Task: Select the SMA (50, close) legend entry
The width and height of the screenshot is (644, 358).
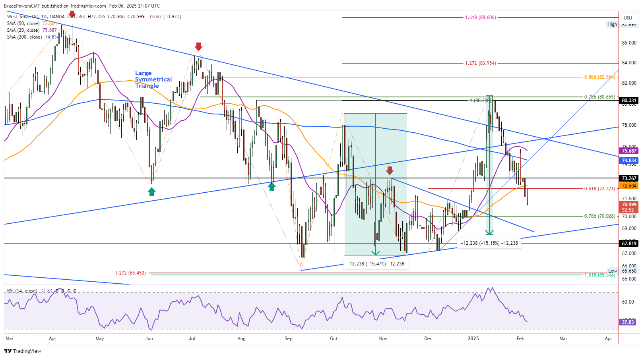Action: click(x=32, y=23)
